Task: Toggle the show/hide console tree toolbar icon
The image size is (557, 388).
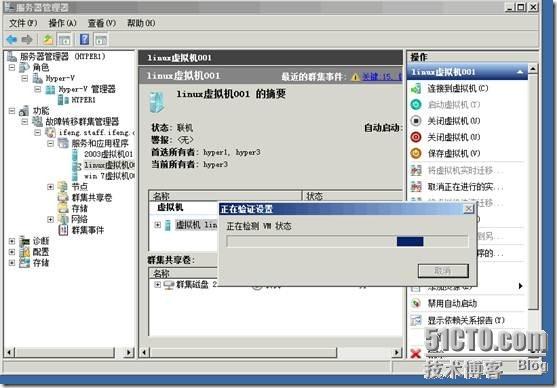Action: coord(65,40)
